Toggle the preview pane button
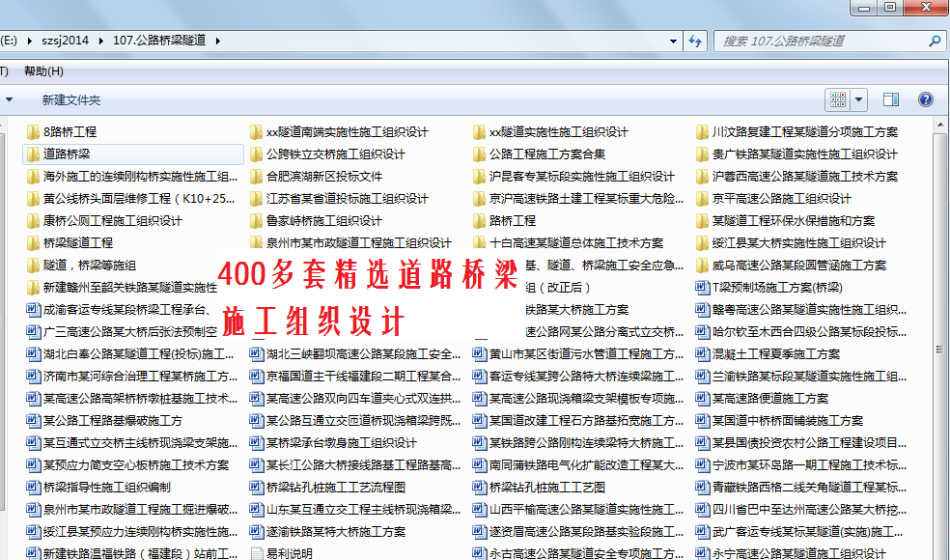The image size is (950, 560). coord(891,99)
